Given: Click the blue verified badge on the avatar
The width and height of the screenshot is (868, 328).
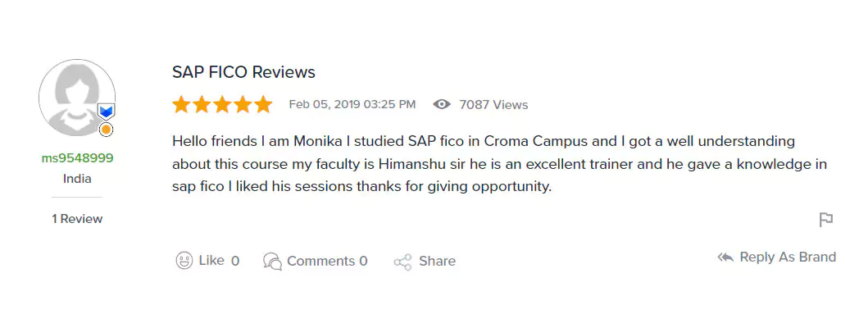Looking at the screenshot, I should click(106, 111).
